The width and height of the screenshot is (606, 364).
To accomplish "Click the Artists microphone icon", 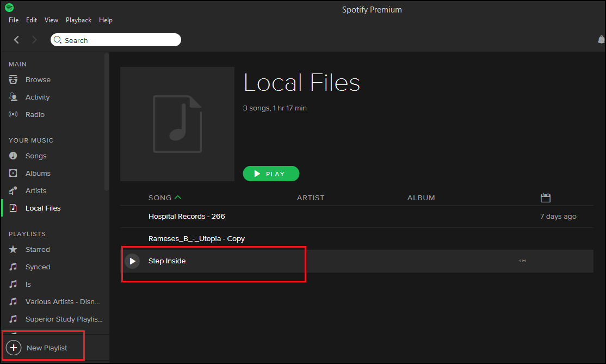I will [13, 190].
